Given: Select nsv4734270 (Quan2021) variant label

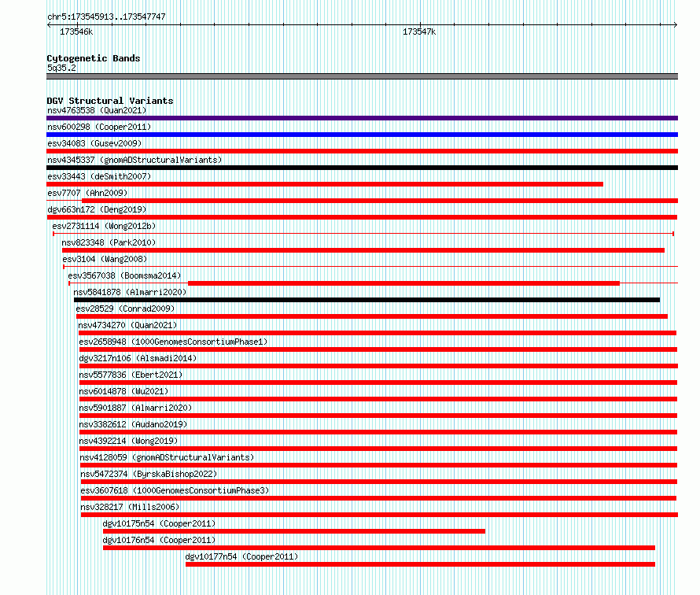Looking at the screenshot, I should tap(127, 325).
